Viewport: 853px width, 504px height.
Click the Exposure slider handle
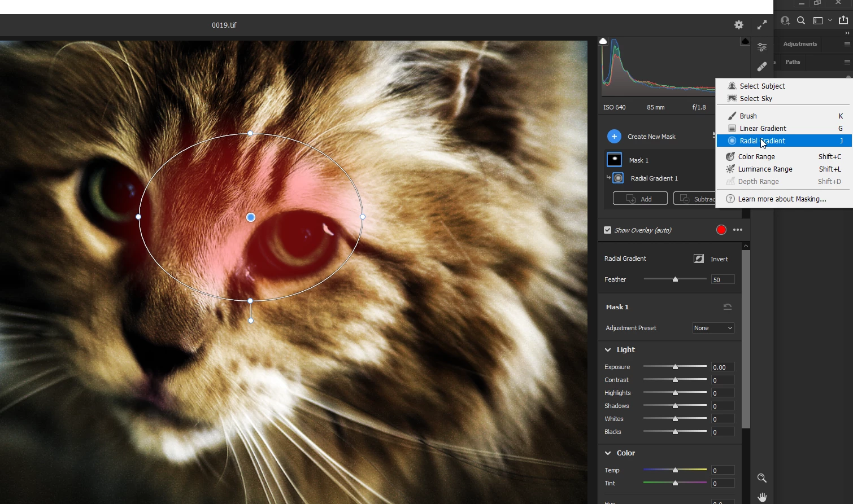(x=675, y=367)
